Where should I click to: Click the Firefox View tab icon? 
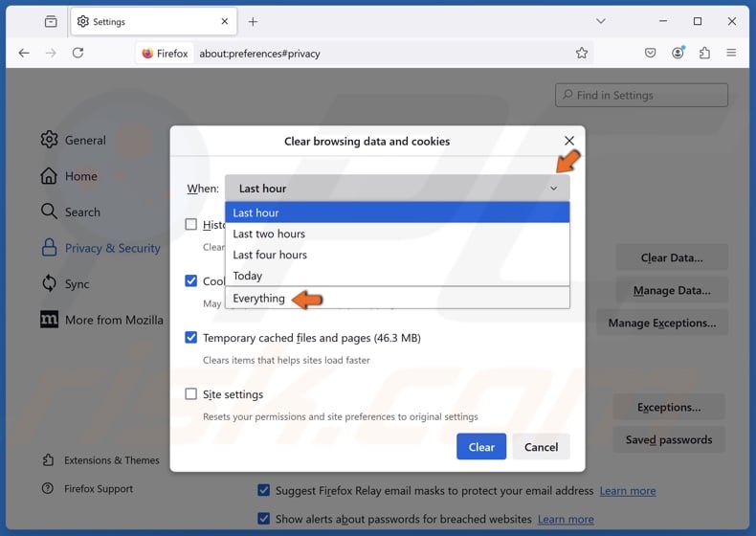(51, 22)
